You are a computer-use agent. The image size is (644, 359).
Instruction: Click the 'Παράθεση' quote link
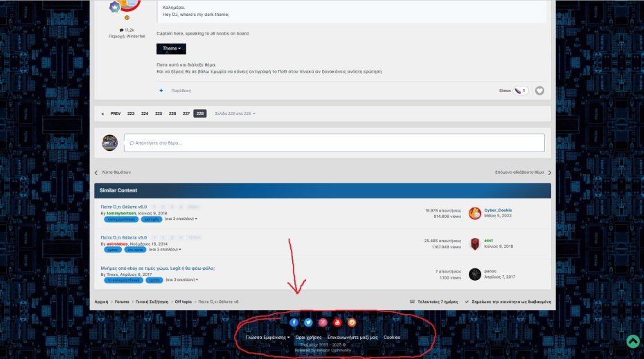point(181,91)
